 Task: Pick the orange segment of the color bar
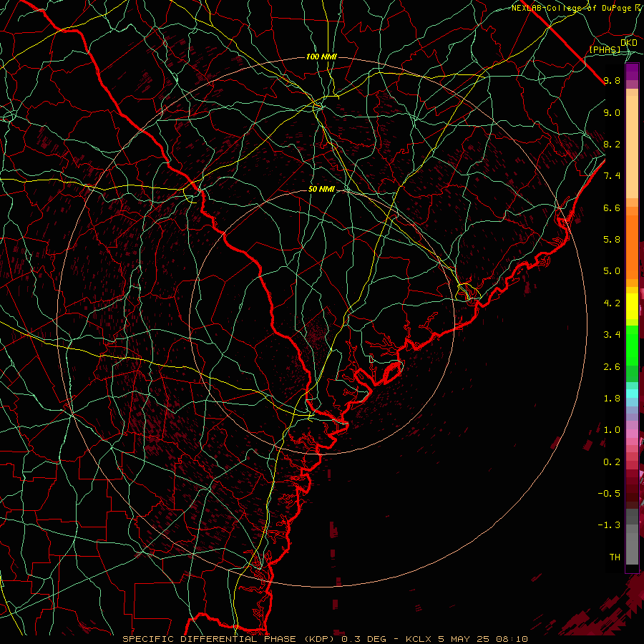click(632, 246)
